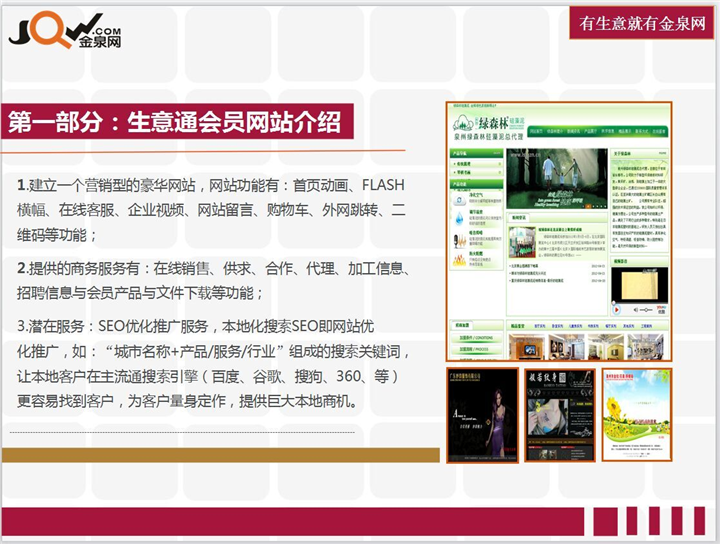Click the paragraph starting with 2.提供的商务服务
Image resolution: width=720 pixels, height=544 pixels.
pos(210,280)
